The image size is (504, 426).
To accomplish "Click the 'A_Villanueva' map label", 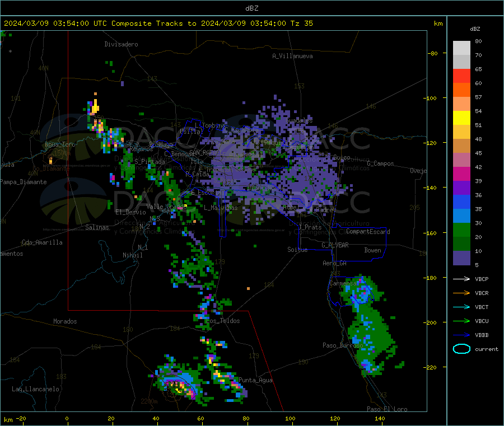I will [x=292, y=56].
